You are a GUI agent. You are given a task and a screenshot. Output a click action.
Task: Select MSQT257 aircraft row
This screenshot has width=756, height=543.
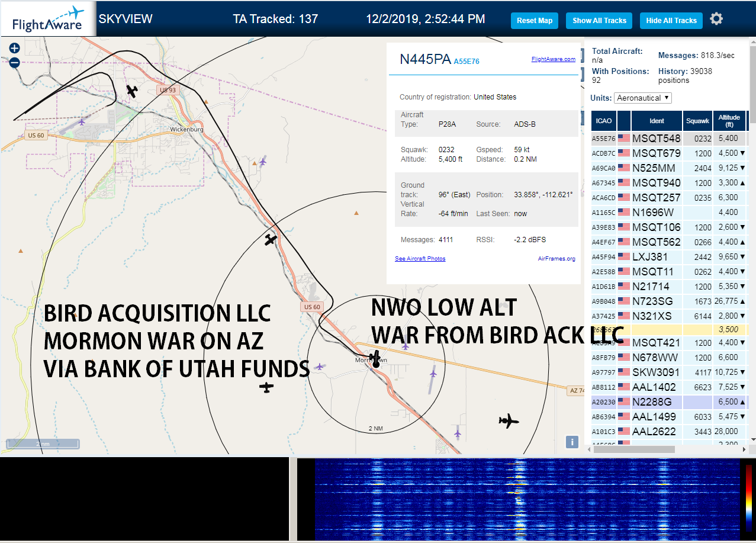[x=669, y=198]
